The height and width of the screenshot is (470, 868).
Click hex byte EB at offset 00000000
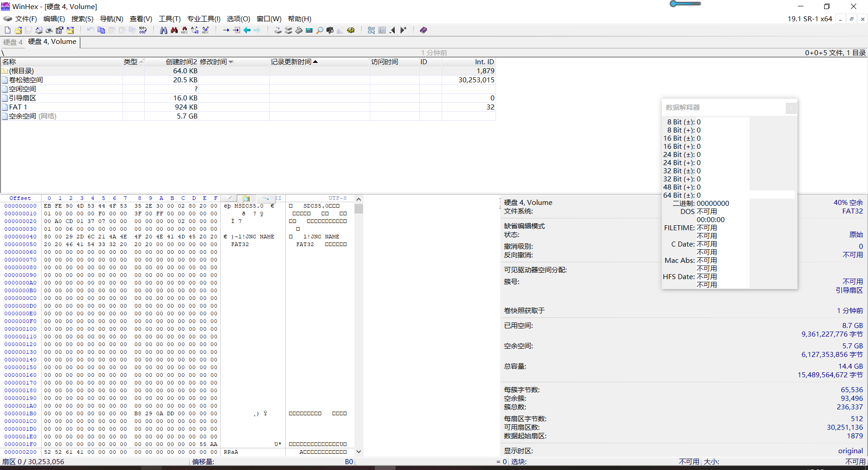point(47,206)
